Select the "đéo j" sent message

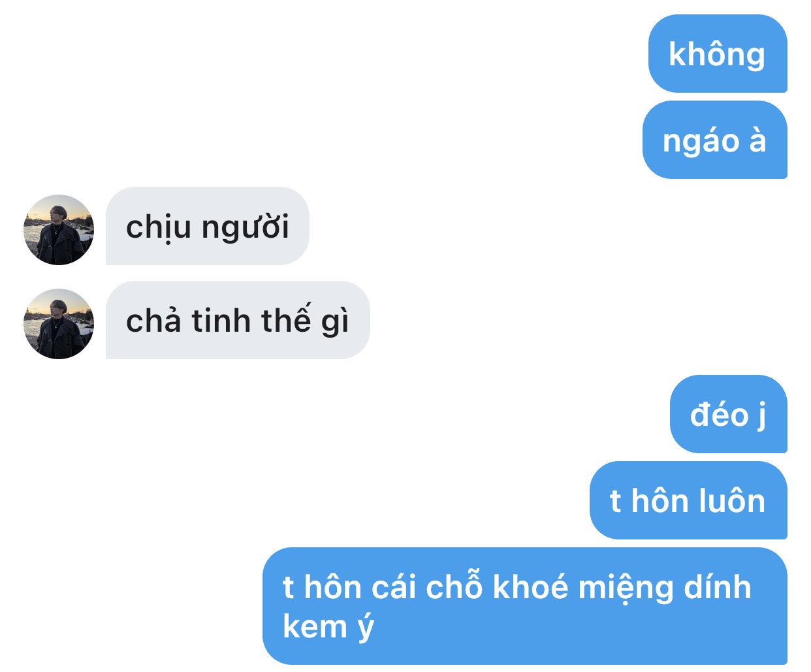[x=729, y=414]
